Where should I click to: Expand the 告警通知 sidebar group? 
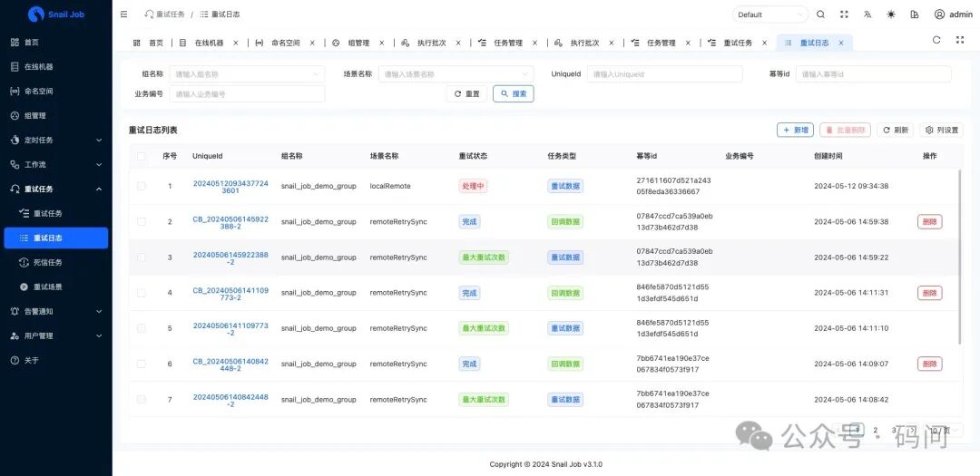56,311
